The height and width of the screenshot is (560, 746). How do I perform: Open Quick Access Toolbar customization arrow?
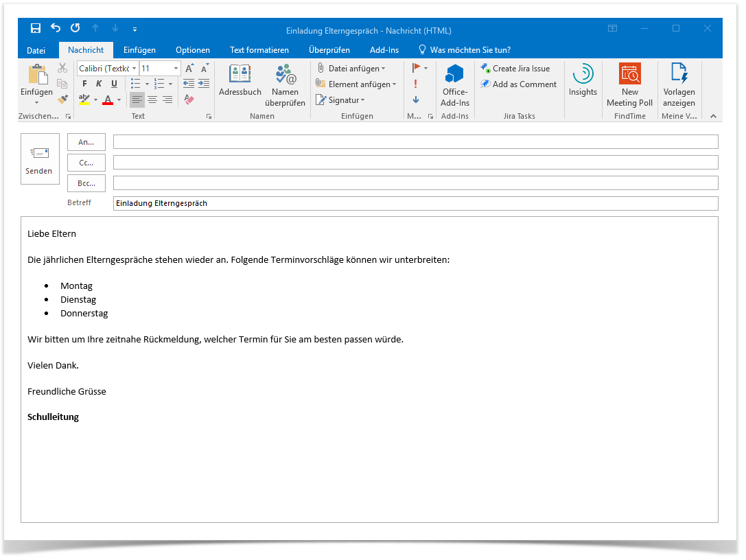point(135,30)
